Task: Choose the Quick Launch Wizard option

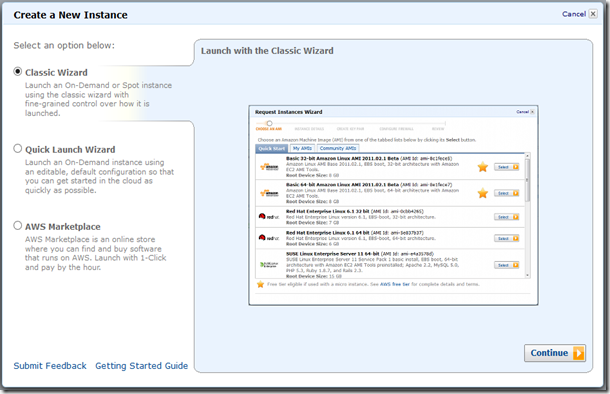Action: click(x=18, y=149)
